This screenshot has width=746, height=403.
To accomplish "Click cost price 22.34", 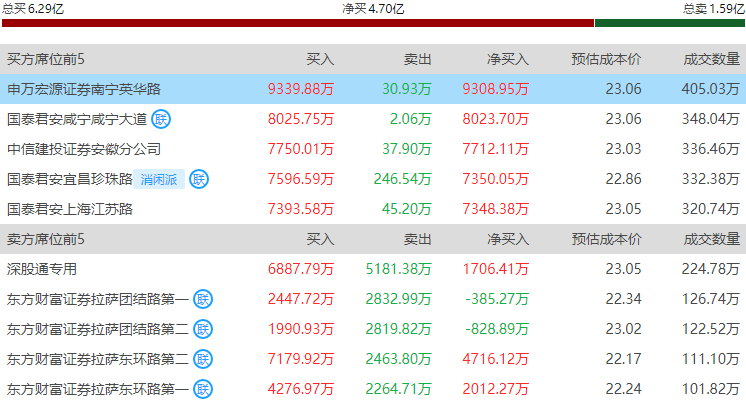I will (623, 299).
